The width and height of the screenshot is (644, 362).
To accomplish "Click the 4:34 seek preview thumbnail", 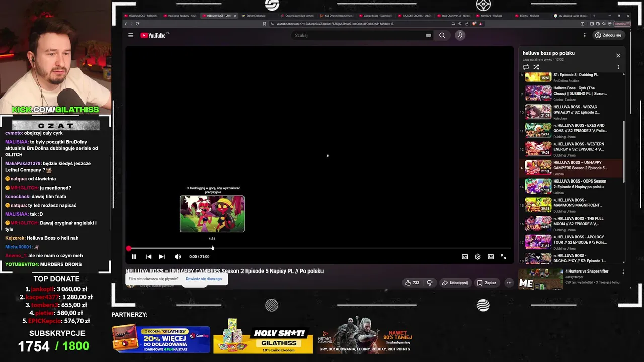I will pos(212,214).
